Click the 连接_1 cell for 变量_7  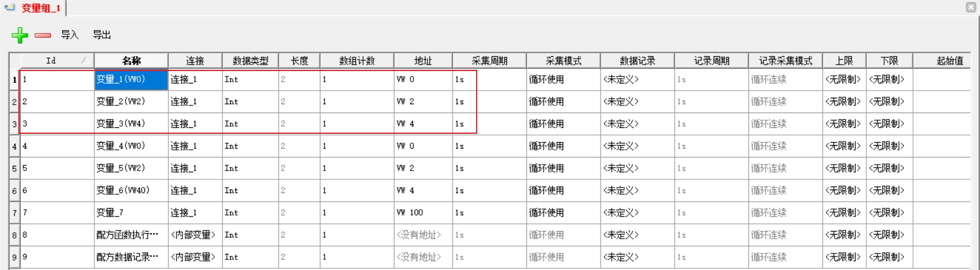pos(195,213)
